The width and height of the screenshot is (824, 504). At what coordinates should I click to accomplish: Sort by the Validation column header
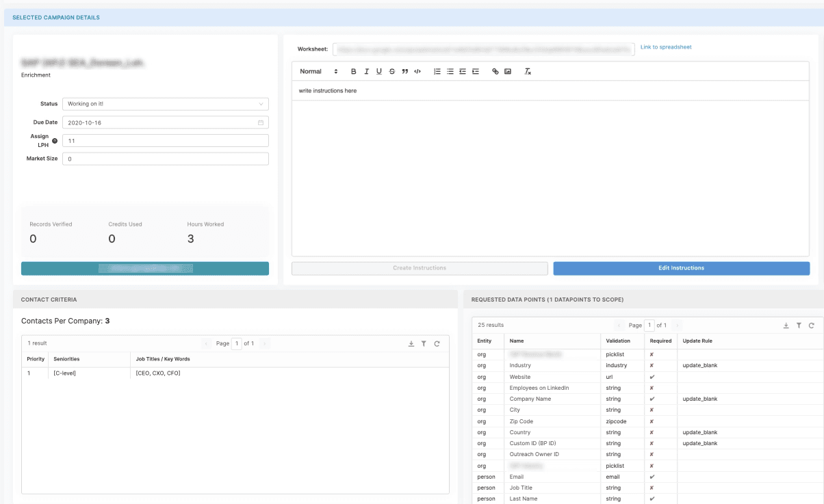click(617, 341)
